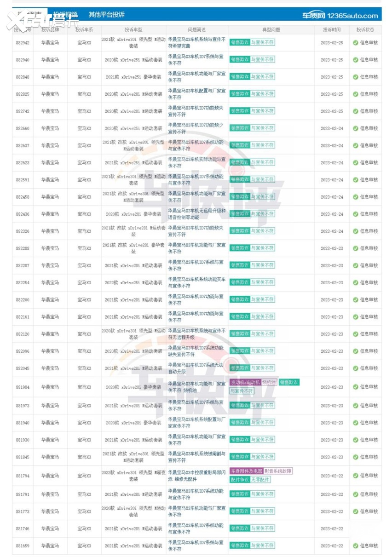Image resolution: width=392 pixels, height=557 pixels.
Task: Open 881984 description mentioning 烧机油
Action: point(197,387)
